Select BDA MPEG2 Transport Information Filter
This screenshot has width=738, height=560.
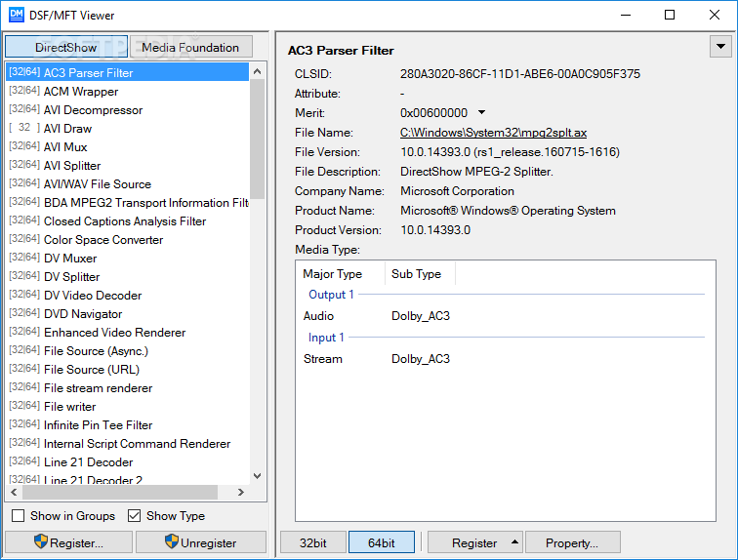(x=127, y=203)
